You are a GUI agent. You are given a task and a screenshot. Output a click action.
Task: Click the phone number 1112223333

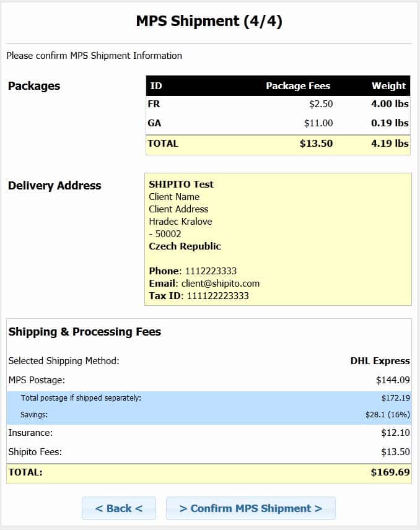pos(211,271)
